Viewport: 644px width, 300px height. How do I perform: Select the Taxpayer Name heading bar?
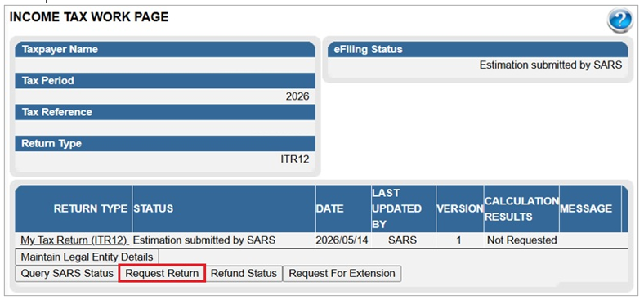pos(165,50)
